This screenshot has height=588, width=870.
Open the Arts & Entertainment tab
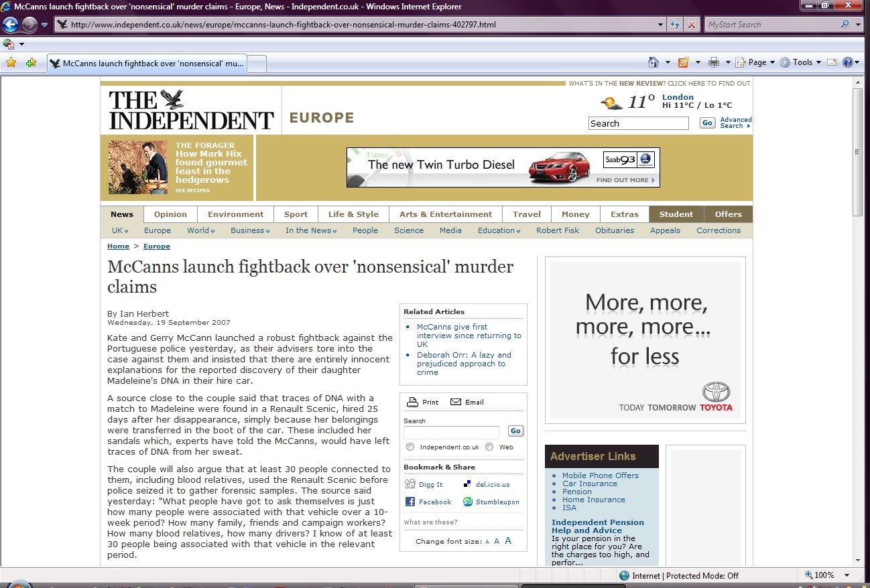446,214
